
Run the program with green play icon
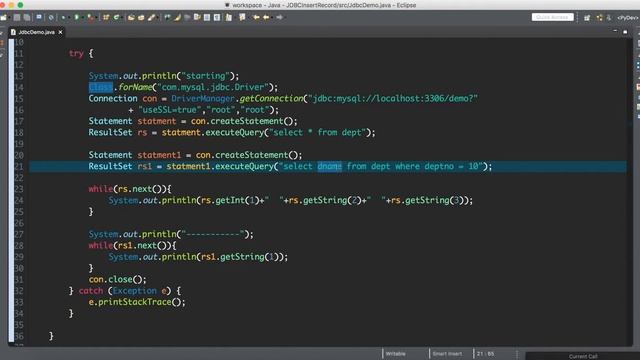pos(76,18)
